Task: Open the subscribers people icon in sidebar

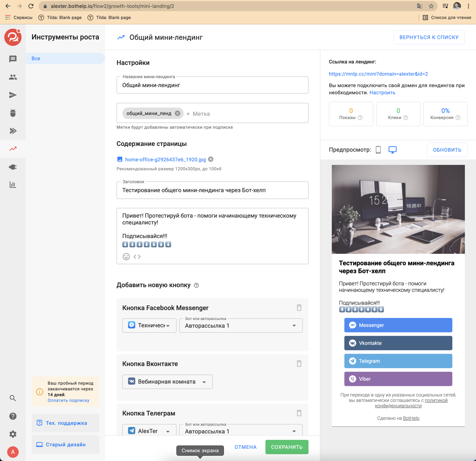Action: [13, 77]
